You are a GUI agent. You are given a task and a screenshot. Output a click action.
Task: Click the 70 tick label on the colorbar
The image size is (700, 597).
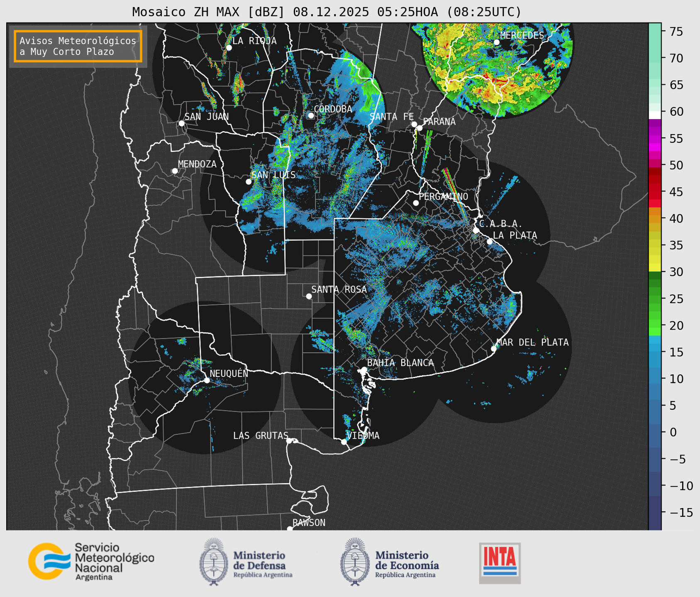pyautogui.click(x=676, y=58)
